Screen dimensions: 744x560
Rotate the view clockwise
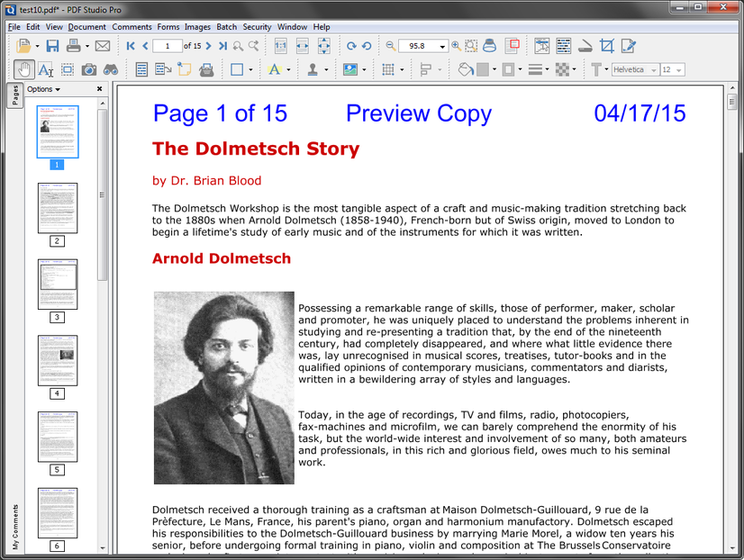tap(351, 46)
